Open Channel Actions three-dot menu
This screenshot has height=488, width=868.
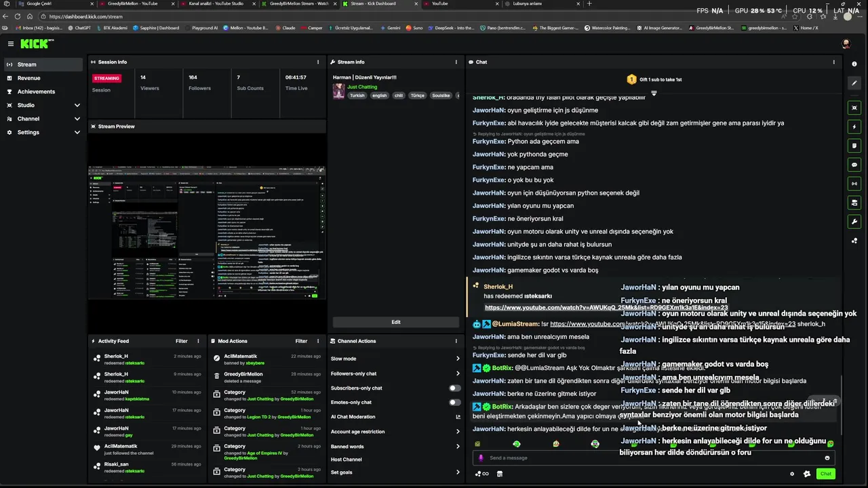click(x=456, y=342)
